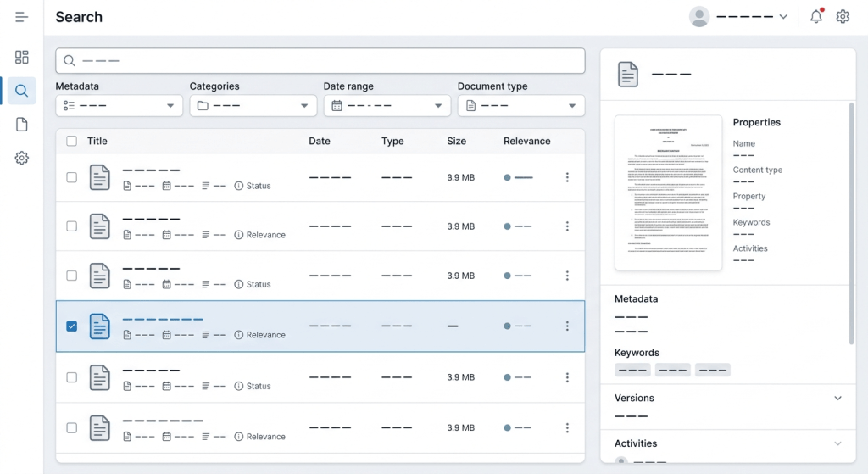Open the top-right settings gear icon
Image resolution: width=868 pixels, height=474 pixels.
click(x=843, y=17)
